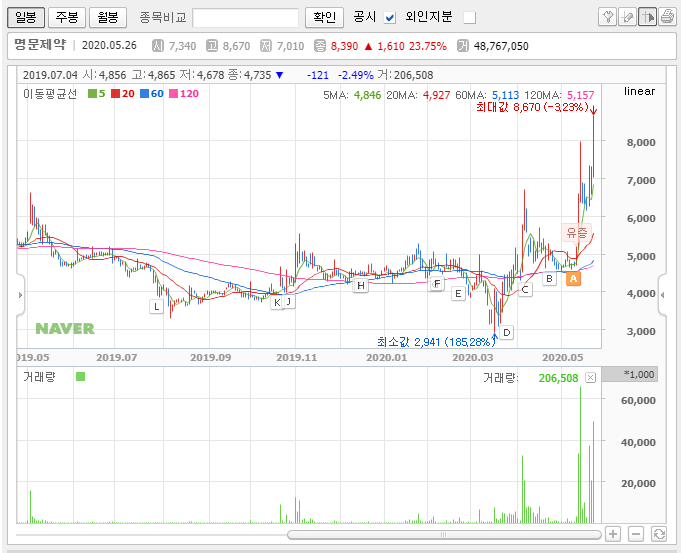
Task: Focus the 종목비교 input field
Action: click(245, 18)
